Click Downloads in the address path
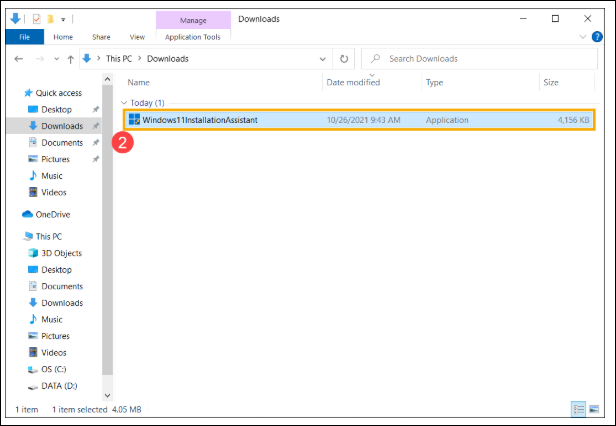 pos(168,59)
